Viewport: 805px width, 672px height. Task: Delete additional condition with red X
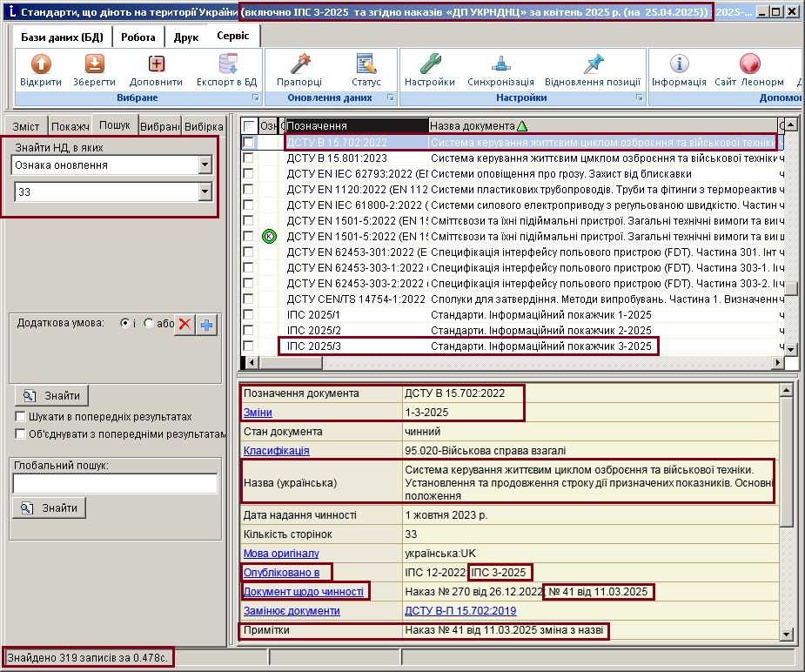(x=184, y=325)
